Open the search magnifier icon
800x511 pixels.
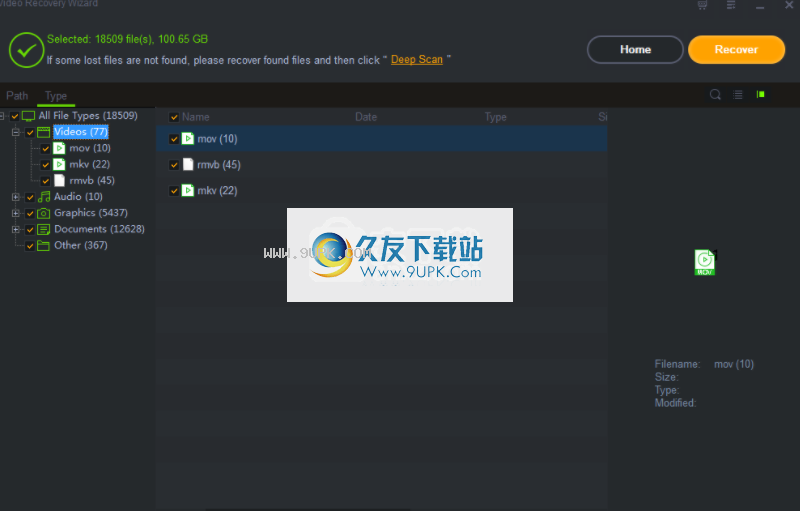pyautogui.click(x=715, y=94)
